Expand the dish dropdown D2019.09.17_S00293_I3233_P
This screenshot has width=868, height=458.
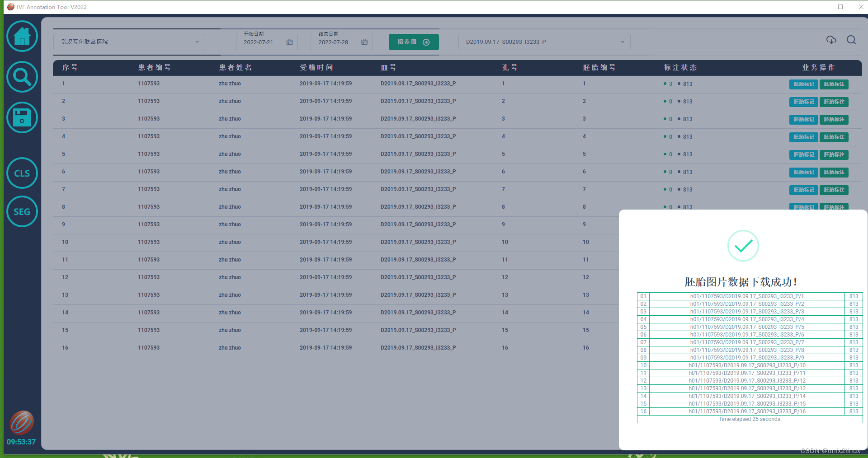pyautogui.click(x=544, y=42)
